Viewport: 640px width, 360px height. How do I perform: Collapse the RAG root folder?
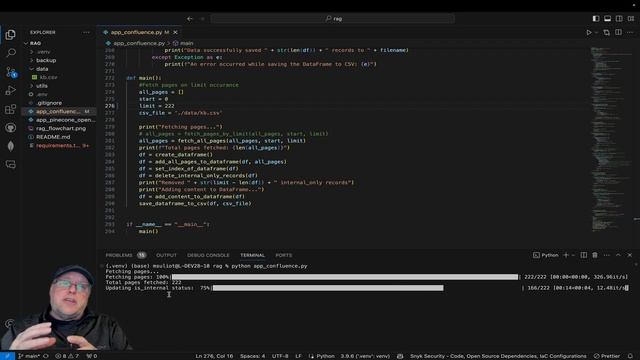(x=35, y=43)
